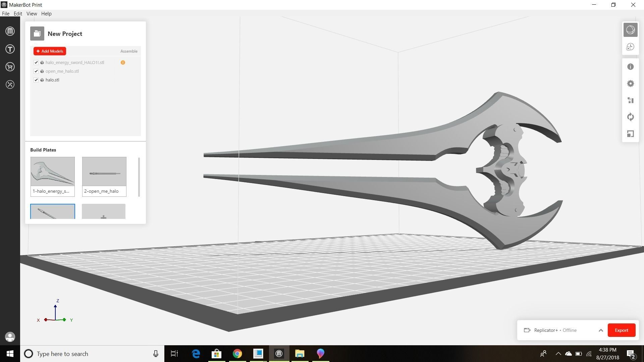Open Task View in taskbar

pyautogui.click(x=174, y=354)
